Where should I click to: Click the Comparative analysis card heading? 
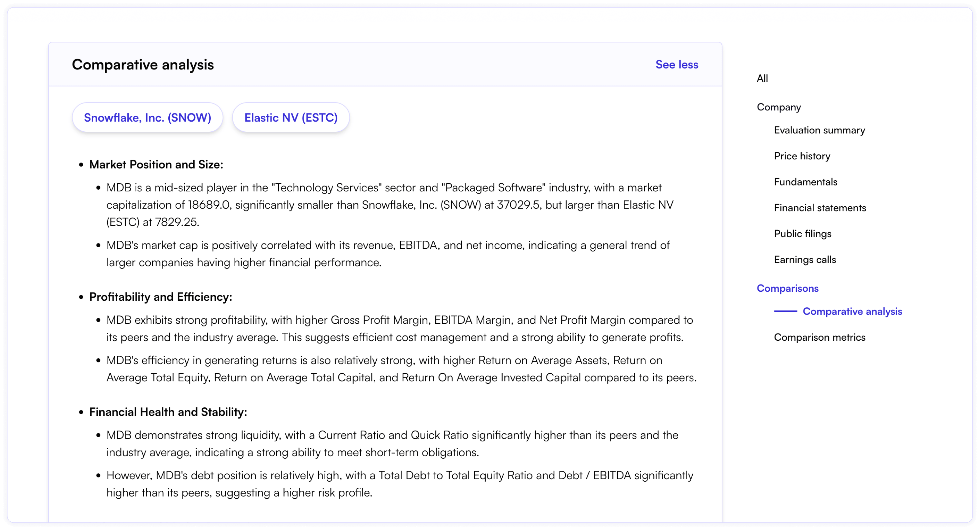point(143,64)
